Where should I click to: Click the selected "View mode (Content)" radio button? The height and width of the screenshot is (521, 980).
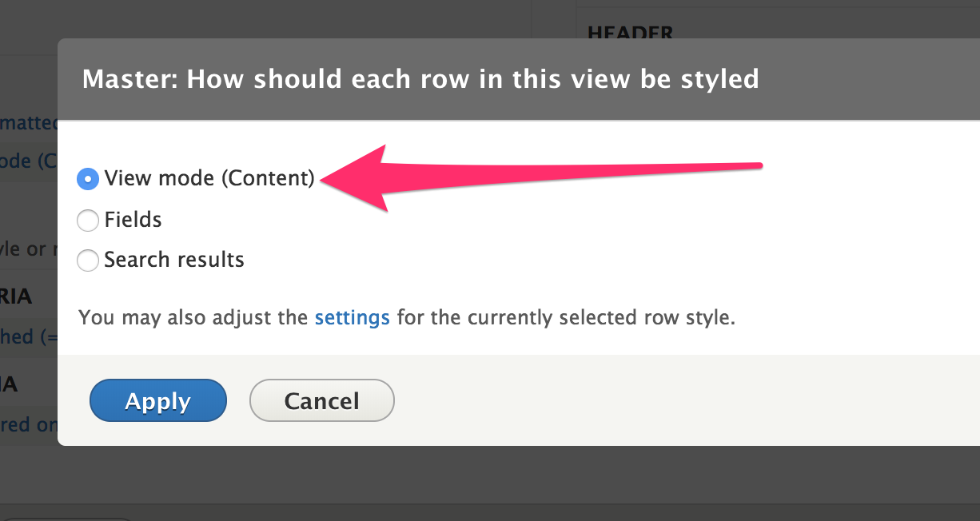point(88,178)
